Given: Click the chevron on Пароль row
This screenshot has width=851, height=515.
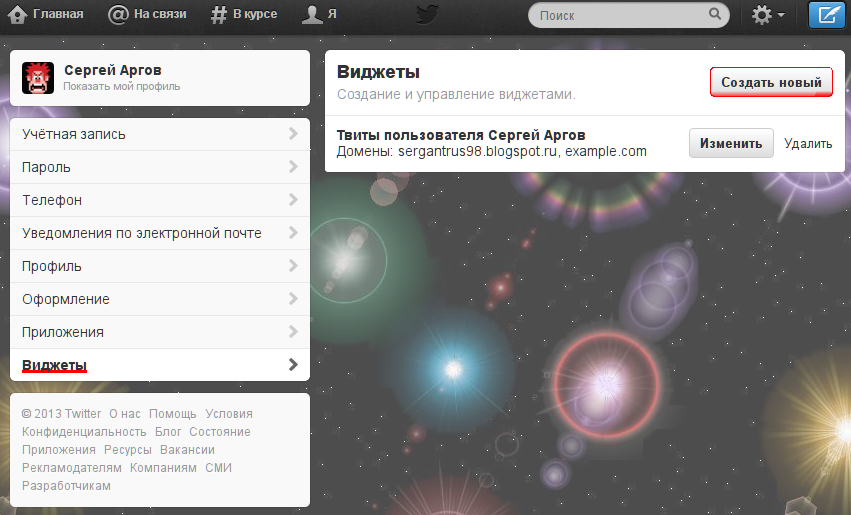Looking at the screenshot, I should [x=293, y=167].
